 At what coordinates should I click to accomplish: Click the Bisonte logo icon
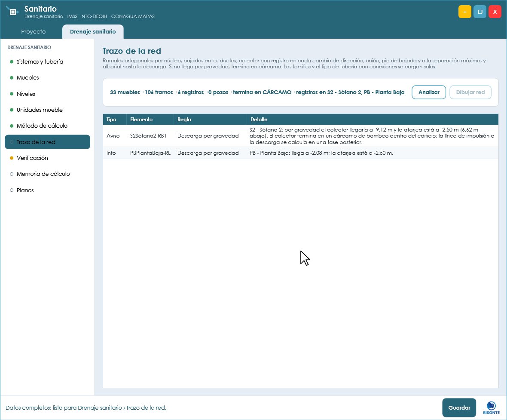(491, 408)
